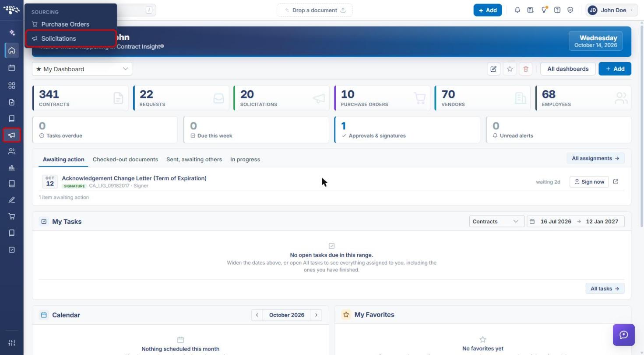Open the All dashboards button
The image size is (644, 355).
(x=568, y=69)
